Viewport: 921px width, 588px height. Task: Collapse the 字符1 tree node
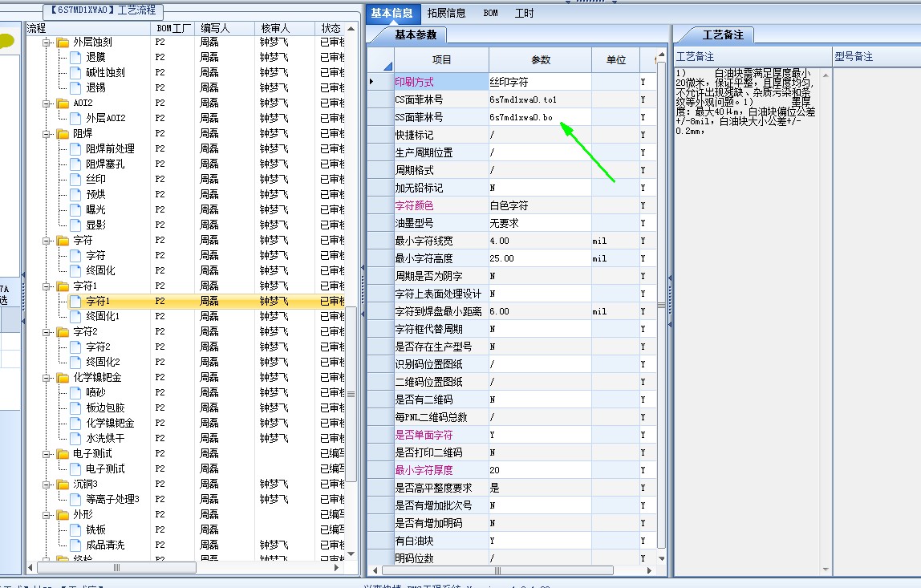coord(47,286)
